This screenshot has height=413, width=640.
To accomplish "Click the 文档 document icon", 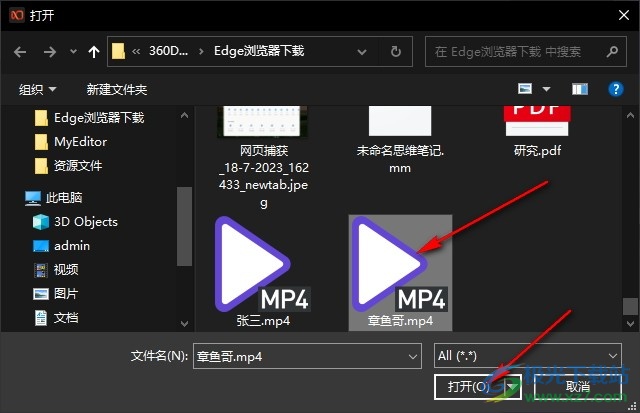I will (x=41, y=318).
